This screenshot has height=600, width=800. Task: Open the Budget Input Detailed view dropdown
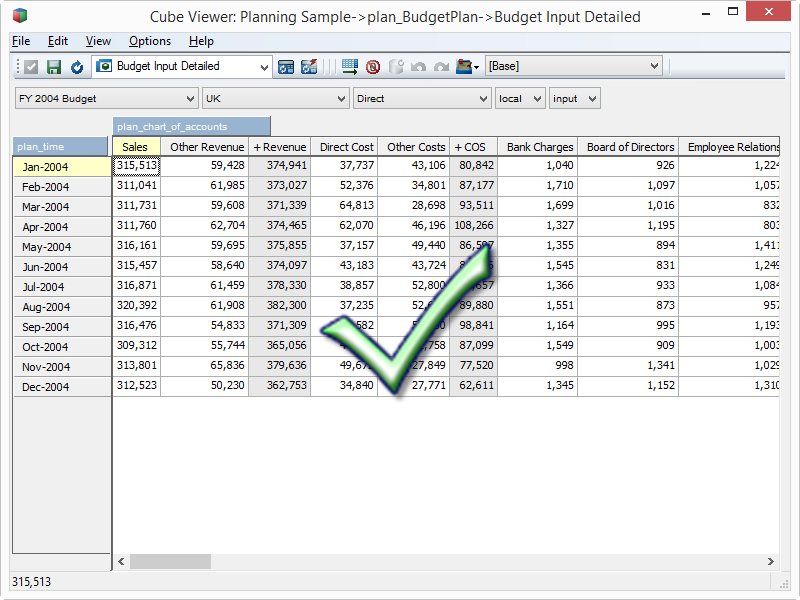[x=264, y=67]
